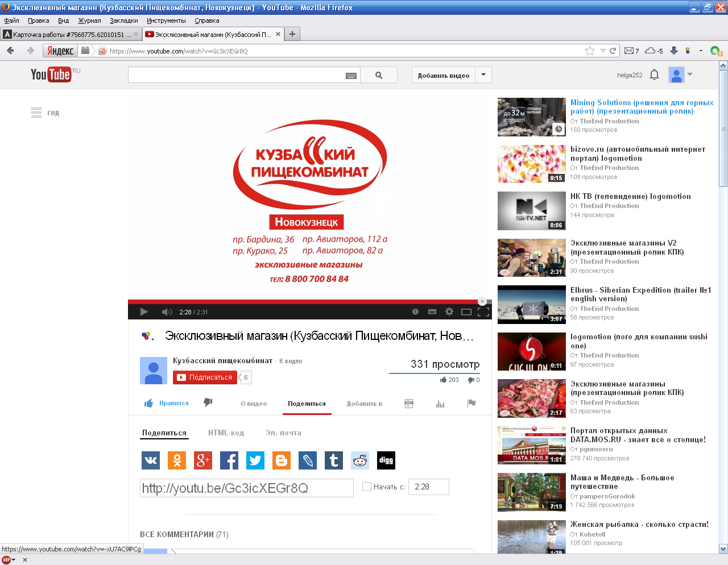
Task: Click the helga252 user avatar
Action: [x=676, y=75]
